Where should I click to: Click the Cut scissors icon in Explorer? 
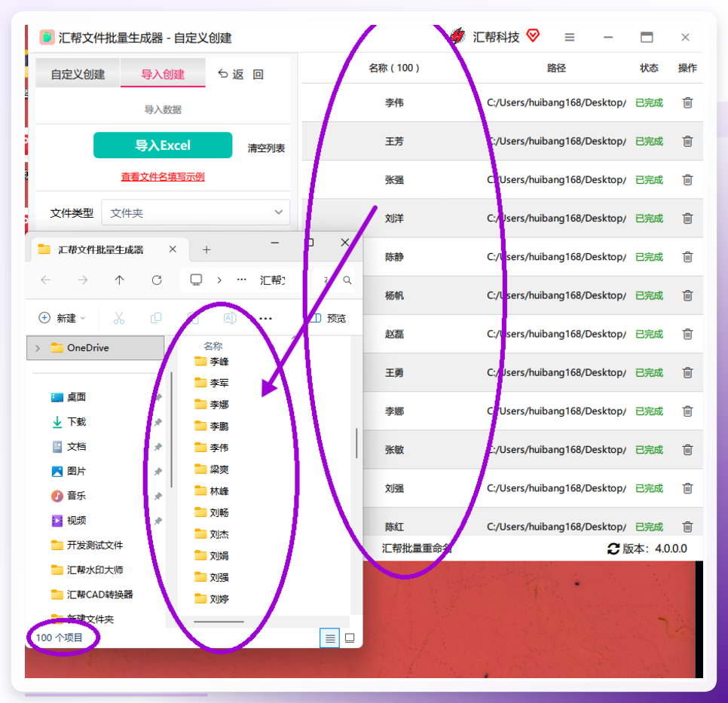(119, 318)
